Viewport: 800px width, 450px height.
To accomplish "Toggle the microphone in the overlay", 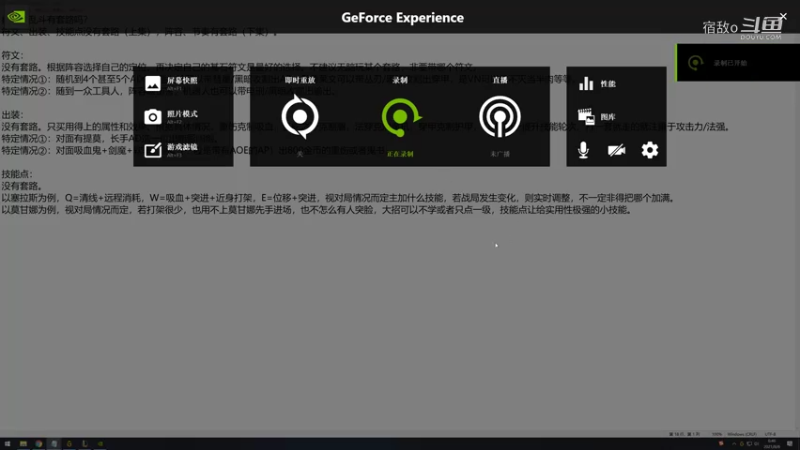I will (x=583, y=150).
